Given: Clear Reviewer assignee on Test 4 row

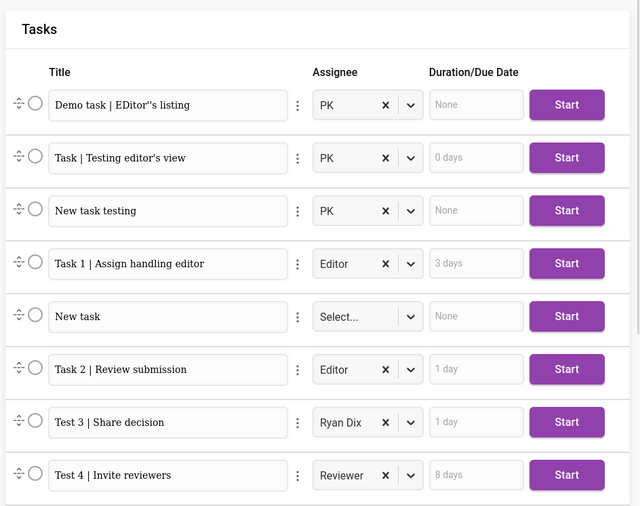Looking at the screenshot, I should (x=385, y=476).
